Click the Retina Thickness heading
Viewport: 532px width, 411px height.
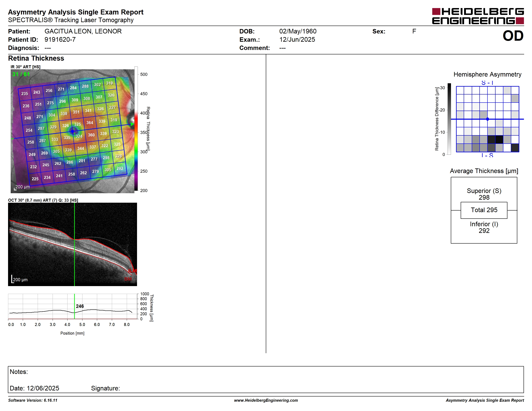pyautogui.click(x=36, y=58)
